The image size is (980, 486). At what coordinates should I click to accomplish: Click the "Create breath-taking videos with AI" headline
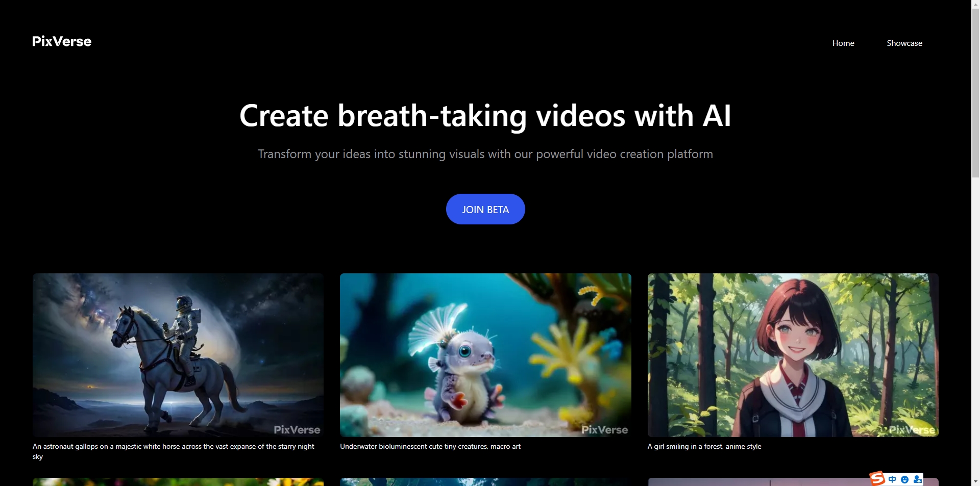click(x=485, y=116)
